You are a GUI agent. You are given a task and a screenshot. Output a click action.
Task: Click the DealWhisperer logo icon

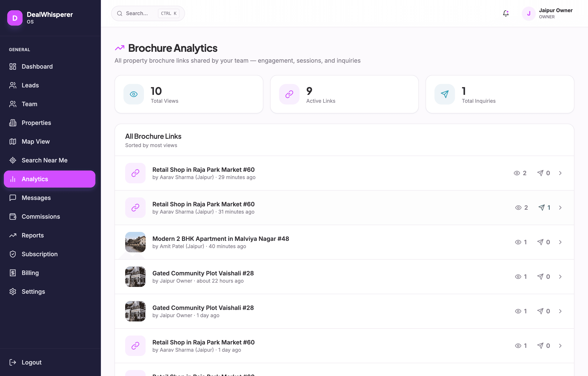[15, 18]
